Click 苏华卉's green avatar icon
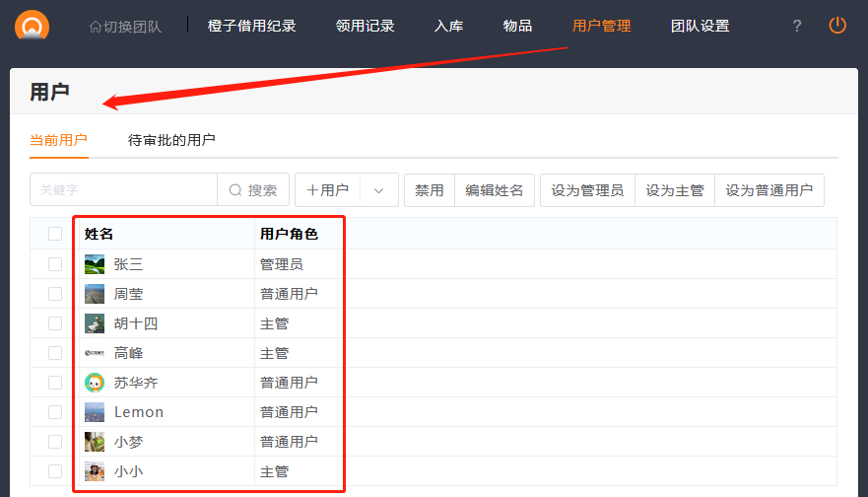This screenshot has height=497, width=868. 95,383
